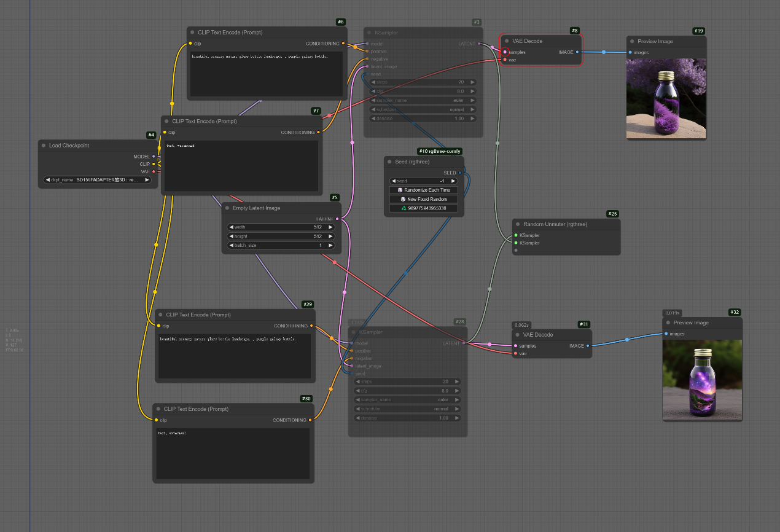Open the ckpt_name checkpoint selector
This screenshot has height=532, width=780.
98,180
